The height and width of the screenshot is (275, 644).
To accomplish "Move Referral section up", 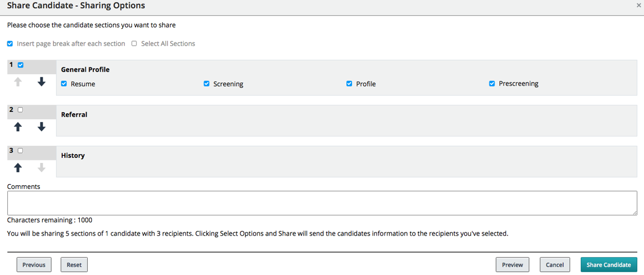I will (18, 127).
